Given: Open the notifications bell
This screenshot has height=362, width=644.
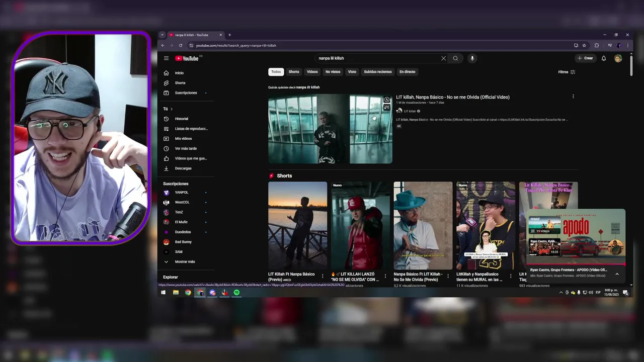Looking at the screenshot, I should (604, 58).
